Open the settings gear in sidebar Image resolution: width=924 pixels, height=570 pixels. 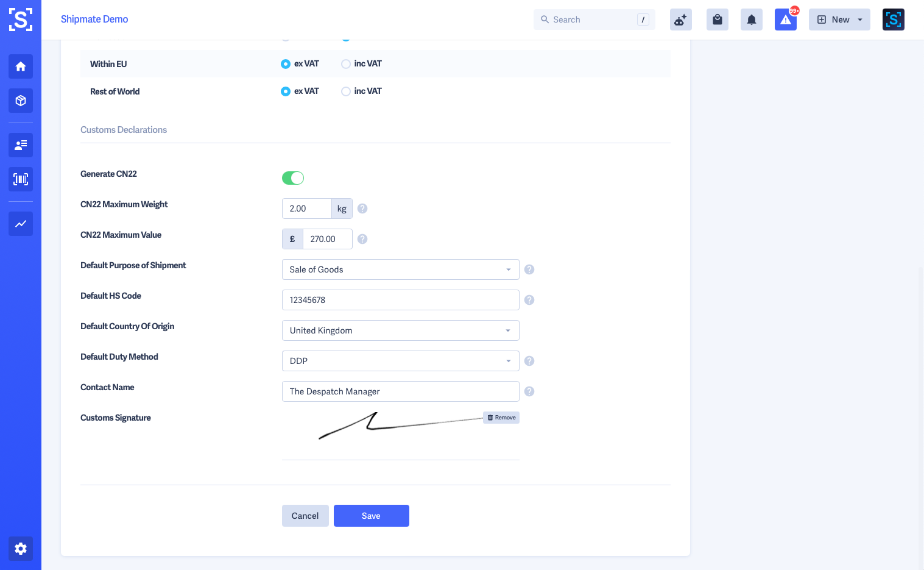click(21, 549)
